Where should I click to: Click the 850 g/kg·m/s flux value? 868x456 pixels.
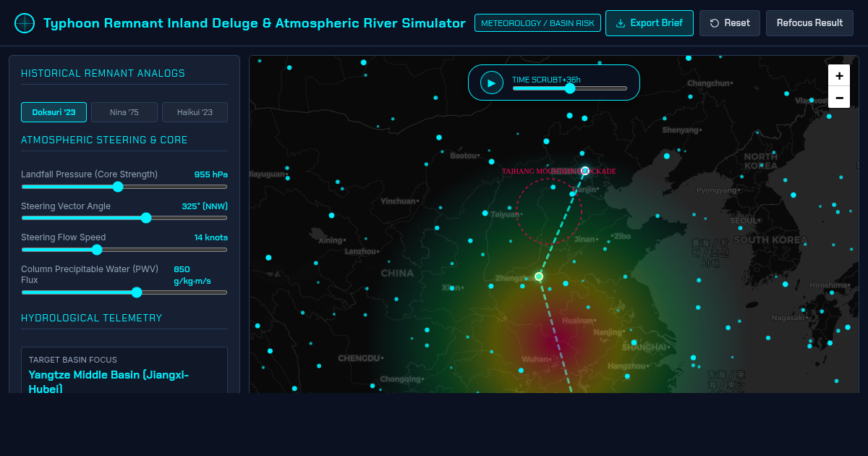pyautogui.click(x=192, y=274)
